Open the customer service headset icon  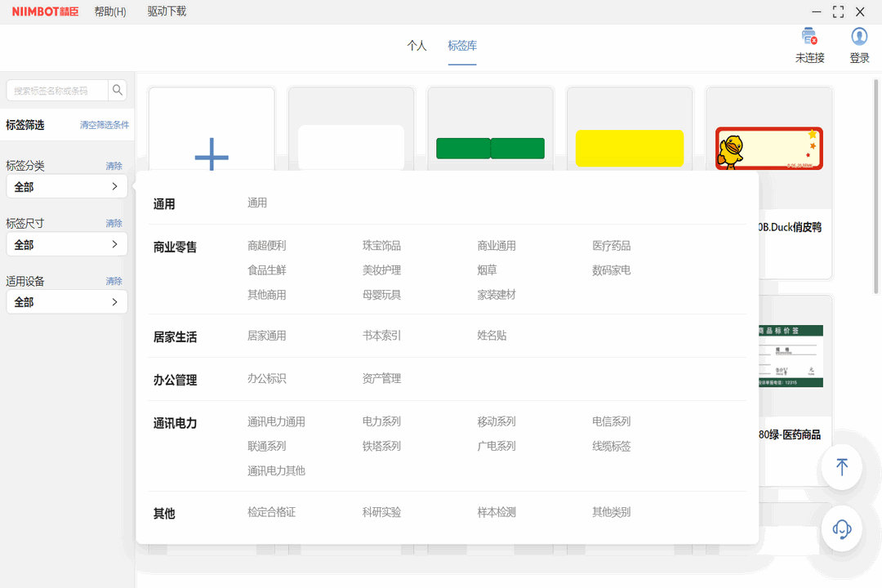pos(841,528)
